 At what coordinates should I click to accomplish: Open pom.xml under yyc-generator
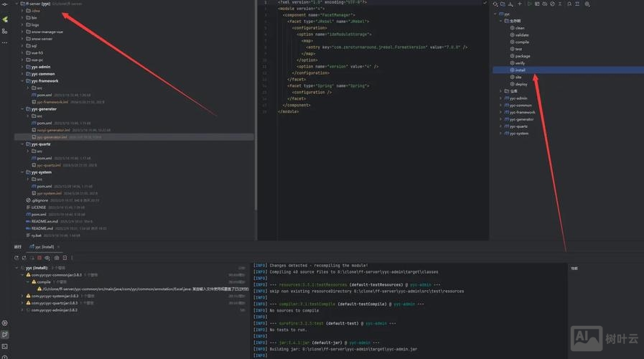[44, 123]
